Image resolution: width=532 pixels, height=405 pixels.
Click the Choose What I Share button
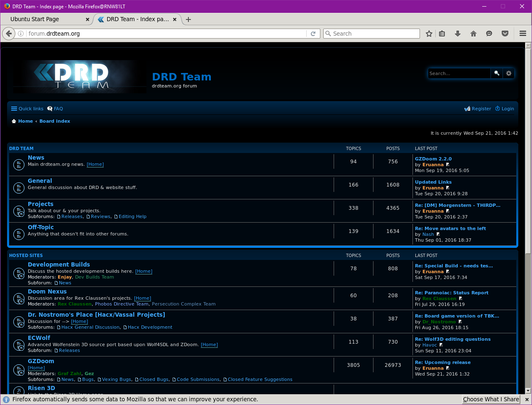491,399
